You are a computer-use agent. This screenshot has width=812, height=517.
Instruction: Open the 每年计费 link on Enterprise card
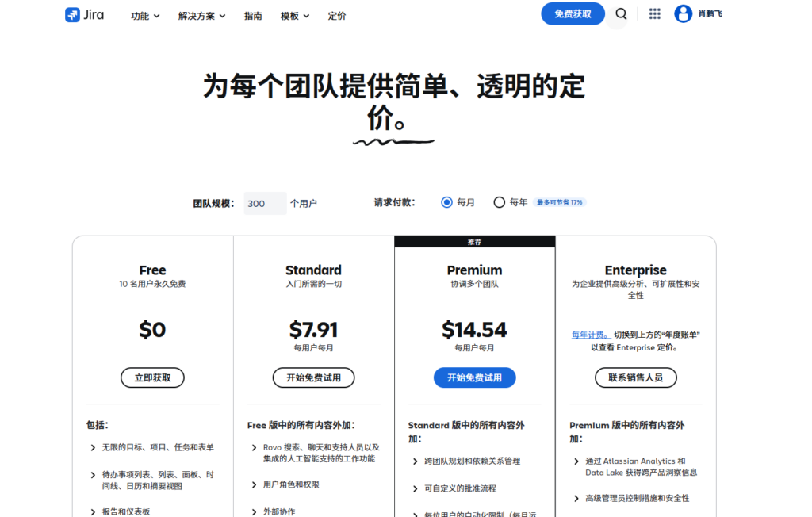pyautogui.click(x=588, y=334)
